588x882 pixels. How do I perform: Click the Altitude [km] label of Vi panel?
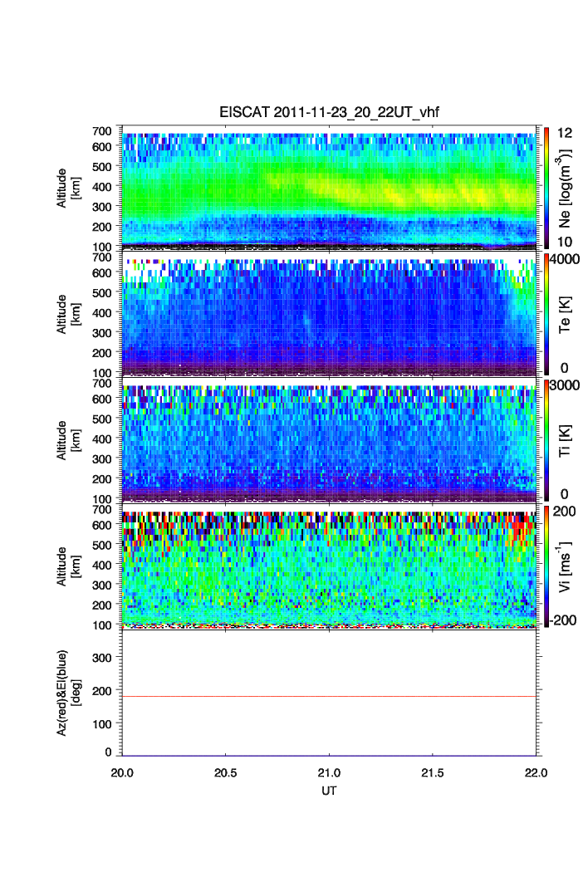pos(67,566)
